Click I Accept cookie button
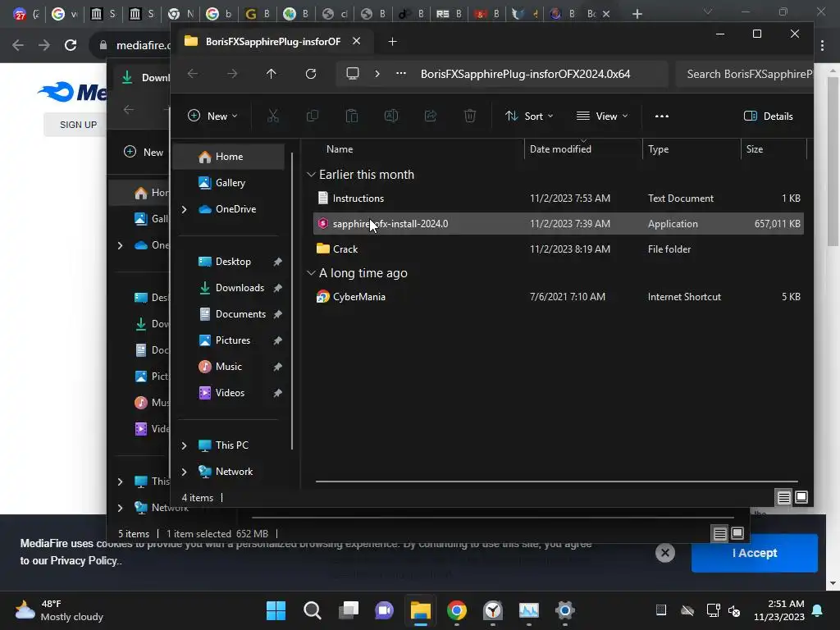This screenshot has width=840, height=630. click(x=755, y=553)
